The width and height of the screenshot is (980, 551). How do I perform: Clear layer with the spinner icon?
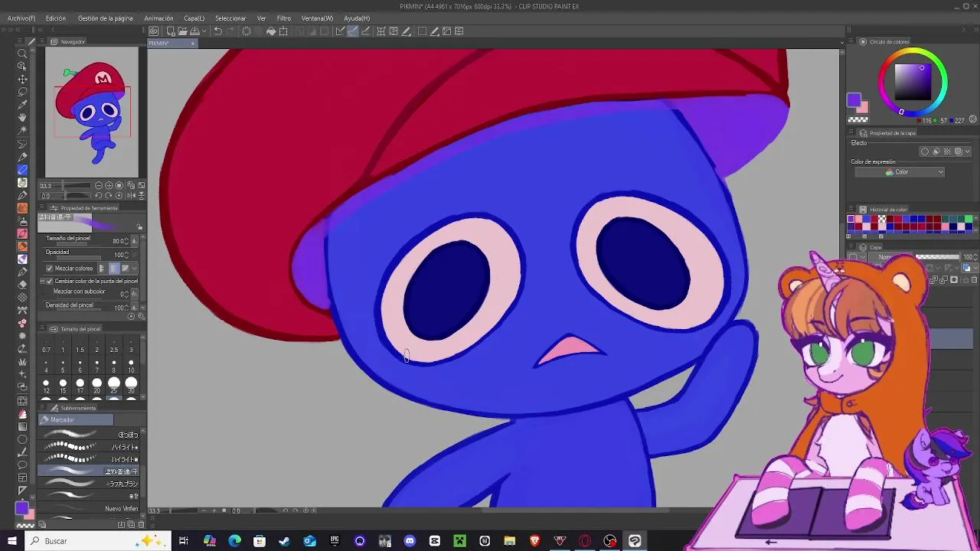[x=247, y=31]
